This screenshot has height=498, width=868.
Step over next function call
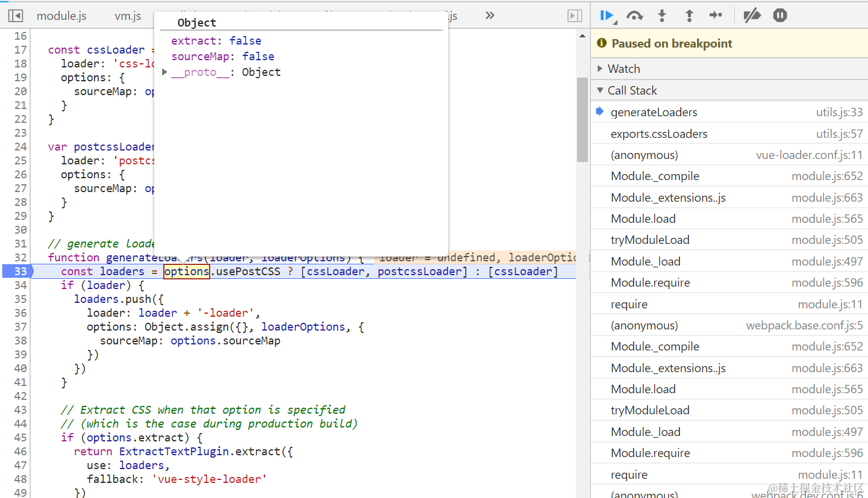click(x=634, y=16)
